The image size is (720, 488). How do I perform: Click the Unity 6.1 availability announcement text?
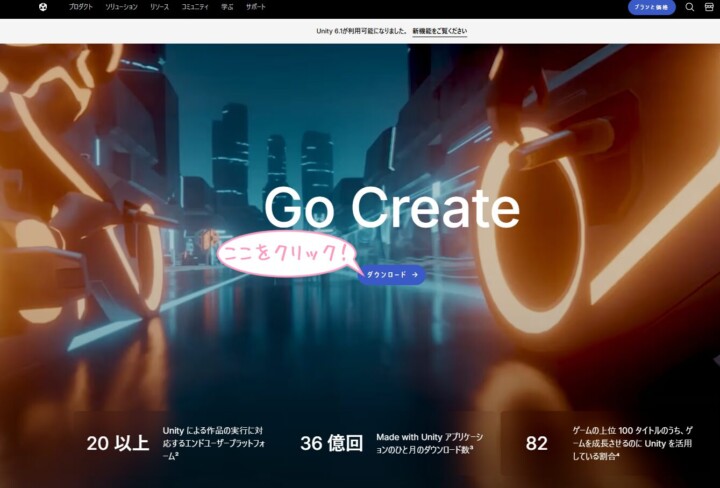[x=361, y=31]
